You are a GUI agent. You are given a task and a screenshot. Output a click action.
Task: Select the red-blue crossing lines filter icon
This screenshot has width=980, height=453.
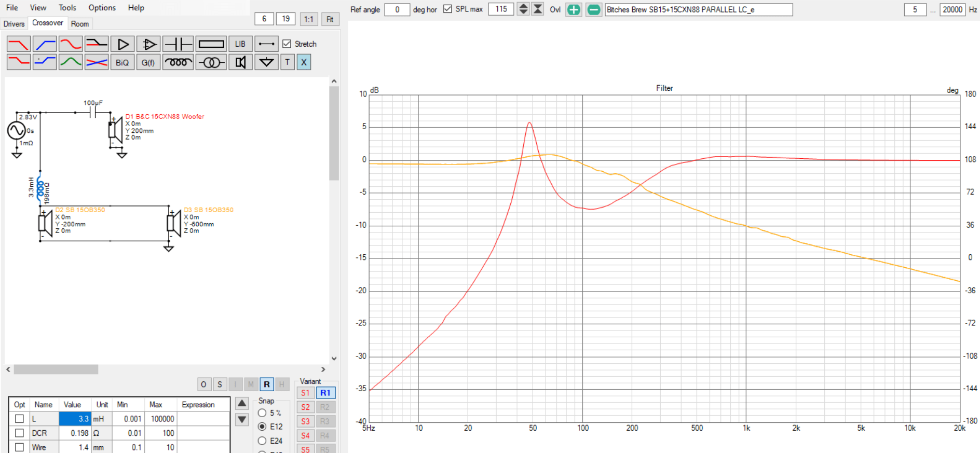97,62
